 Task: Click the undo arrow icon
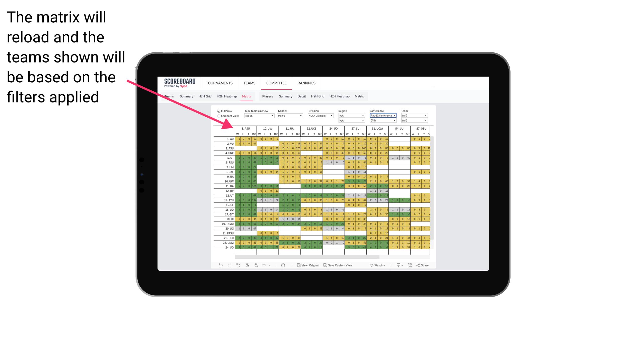pyautogui.click(x=220, y=267)
